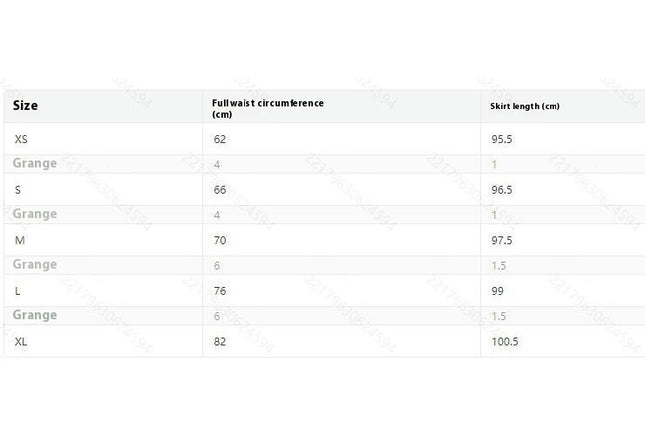Click the M waist value 70

coord(220,240)
